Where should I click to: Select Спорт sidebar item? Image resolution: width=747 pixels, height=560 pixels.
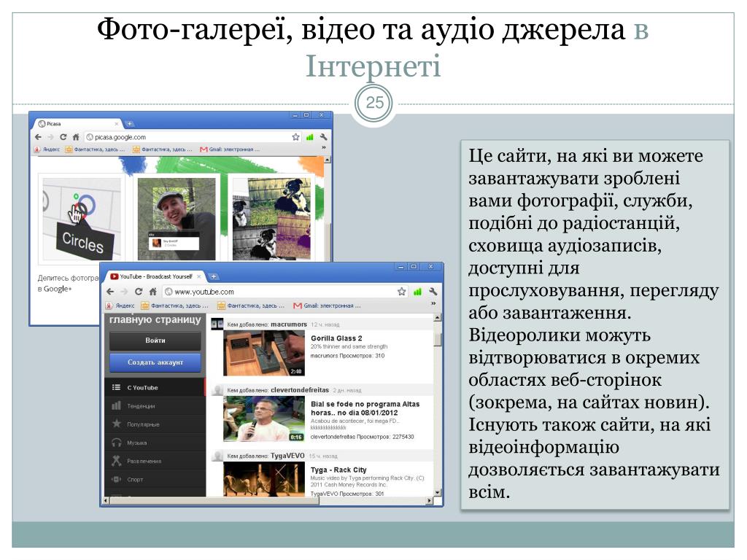coord(155,480)
